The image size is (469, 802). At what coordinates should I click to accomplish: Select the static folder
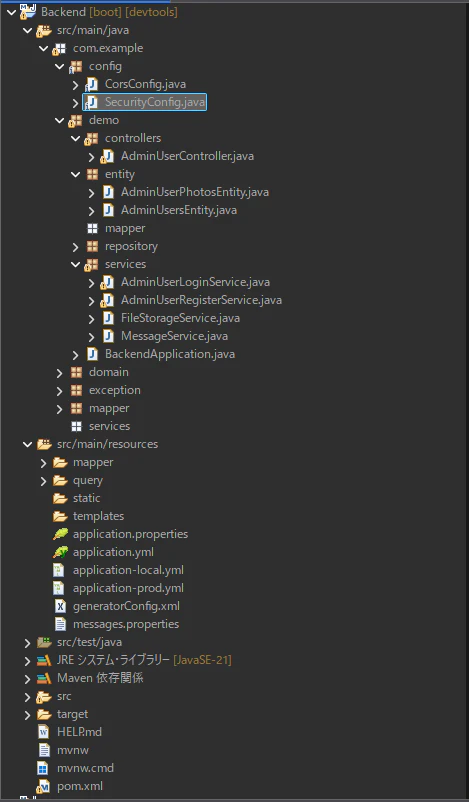[x=86, y=498]
